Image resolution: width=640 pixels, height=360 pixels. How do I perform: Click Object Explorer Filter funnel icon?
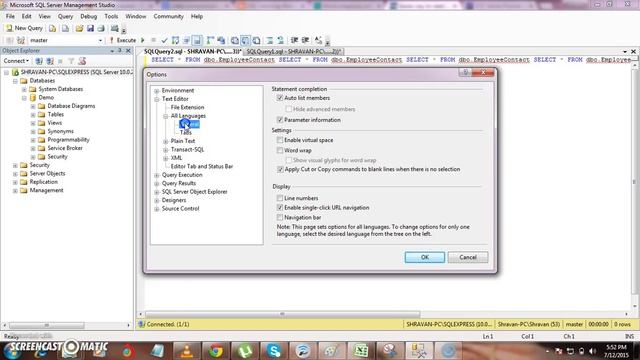[71, 61]
